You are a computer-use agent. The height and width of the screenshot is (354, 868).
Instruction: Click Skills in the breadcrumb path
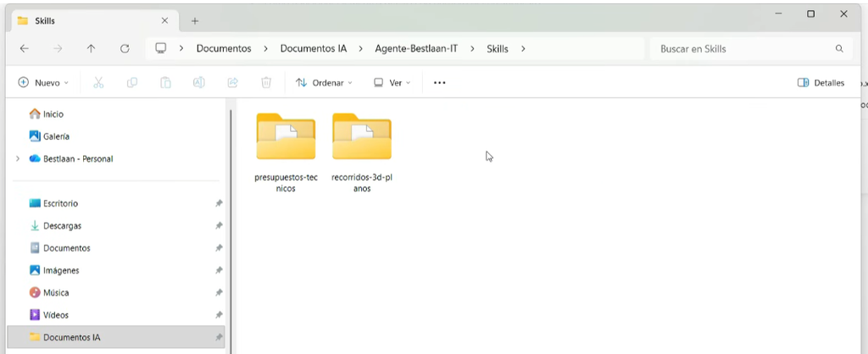(x=497, y=48)
